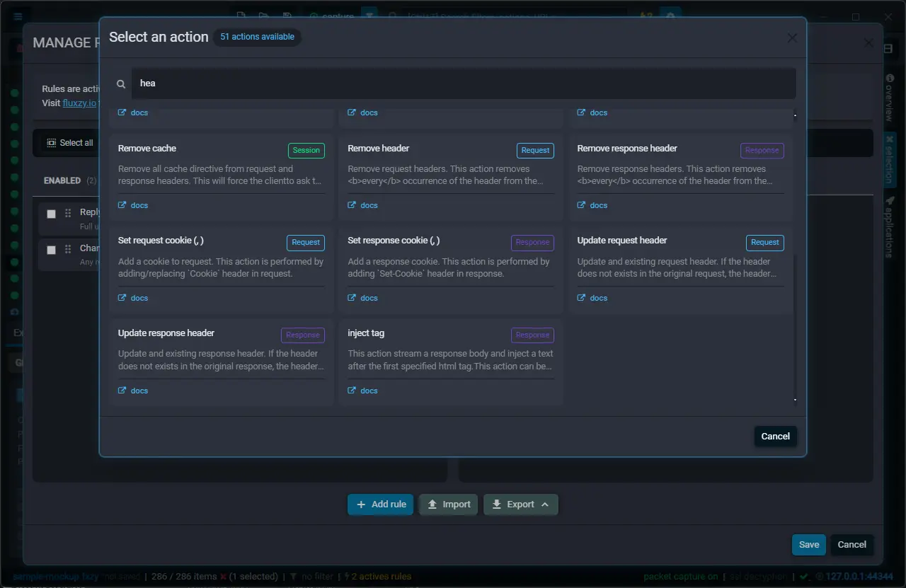Grab the drag handle of Char rule
Image resolution: width=906 pixels, height=588 pixels.
point(68,249)
